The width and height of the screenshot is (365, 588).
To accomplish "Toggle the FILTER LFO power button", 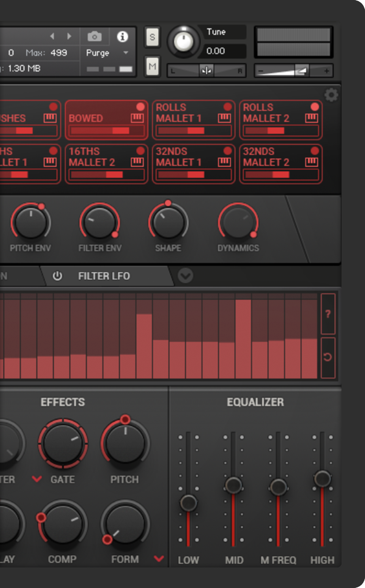I will (x=57, y=276).
